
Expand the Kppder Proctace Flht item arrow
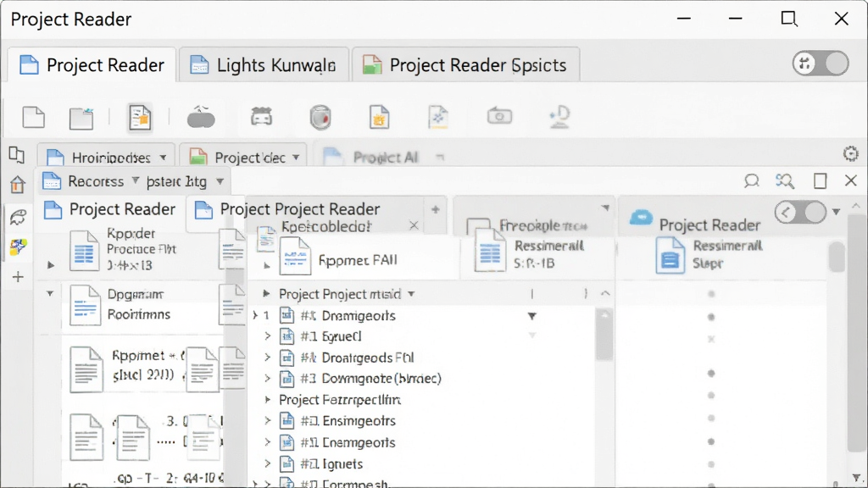tap(50, 265)
